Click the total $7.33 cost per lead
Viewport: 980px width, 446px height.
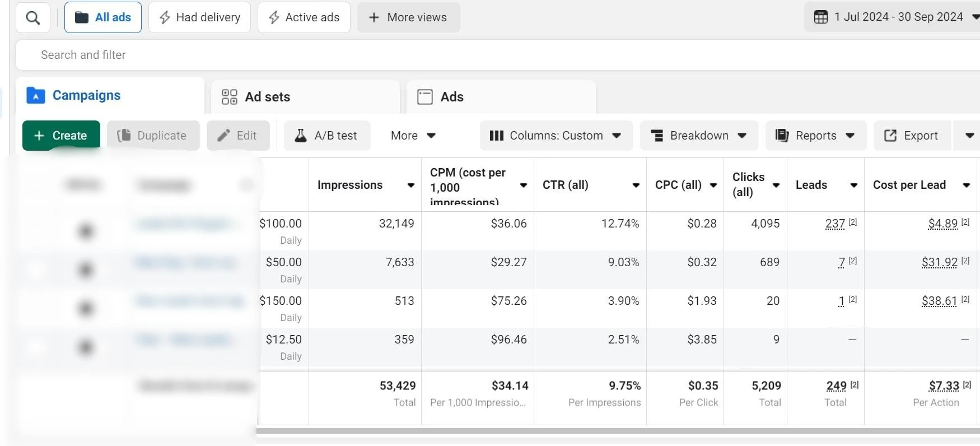[944, 386]
